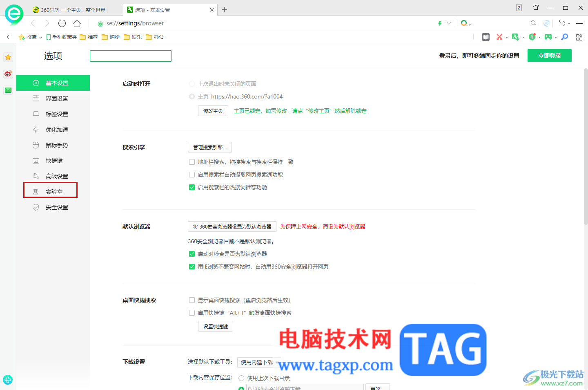This screenshot has width=588, height=390.
Task: Uncheck 启动时检查是否为默认浏览器
Action: tap(192, 254)
